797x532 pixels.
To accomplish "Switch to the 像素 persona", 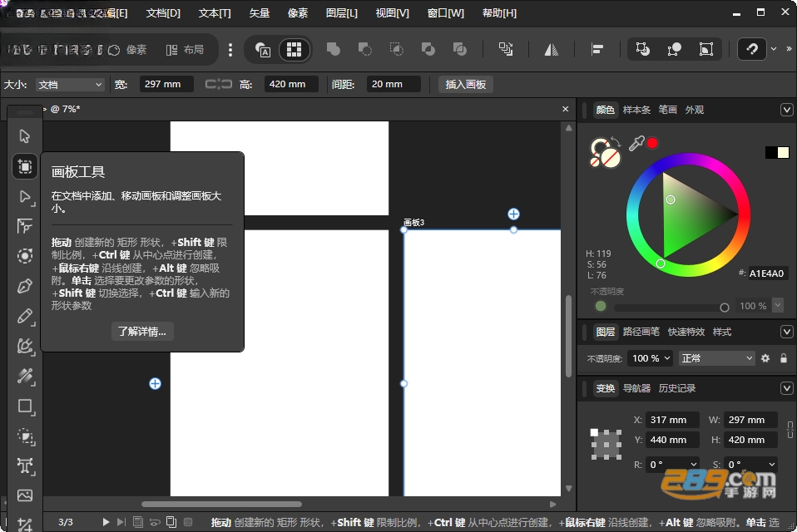I will point(127,50).
